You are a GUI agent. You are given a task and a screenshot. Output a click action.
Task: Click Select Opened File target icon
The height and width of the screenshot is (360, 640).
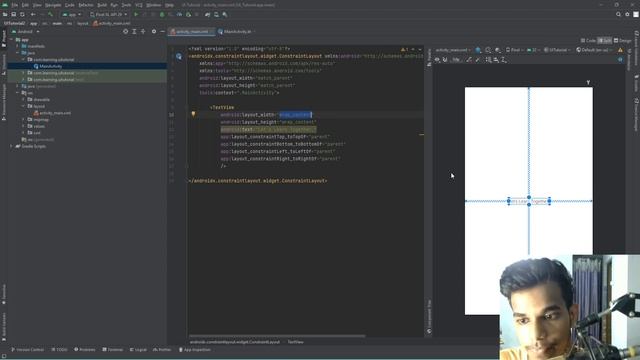[x=125, y=31]
